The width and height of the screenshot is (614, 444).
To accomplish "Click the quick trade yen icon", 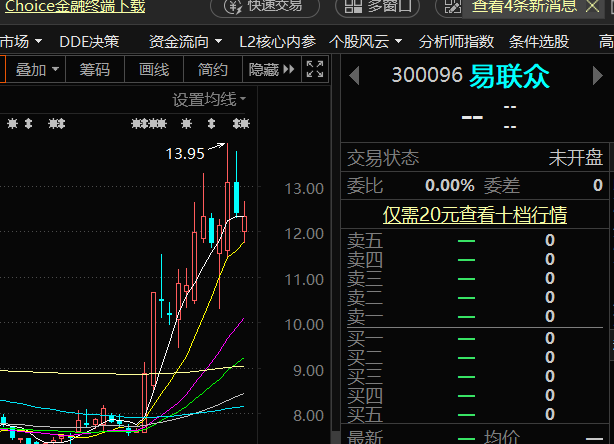I will point(233,7).
